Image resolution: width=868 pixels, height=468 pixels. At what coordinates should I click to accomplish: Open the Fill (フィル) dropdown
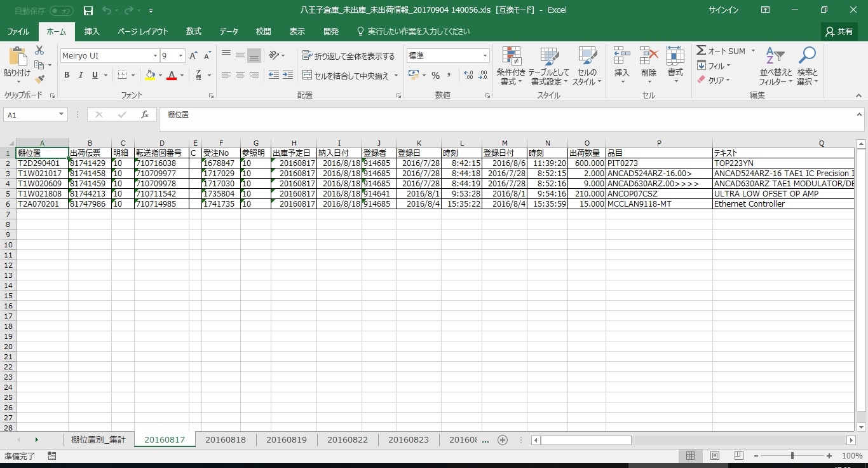point(714,65)
